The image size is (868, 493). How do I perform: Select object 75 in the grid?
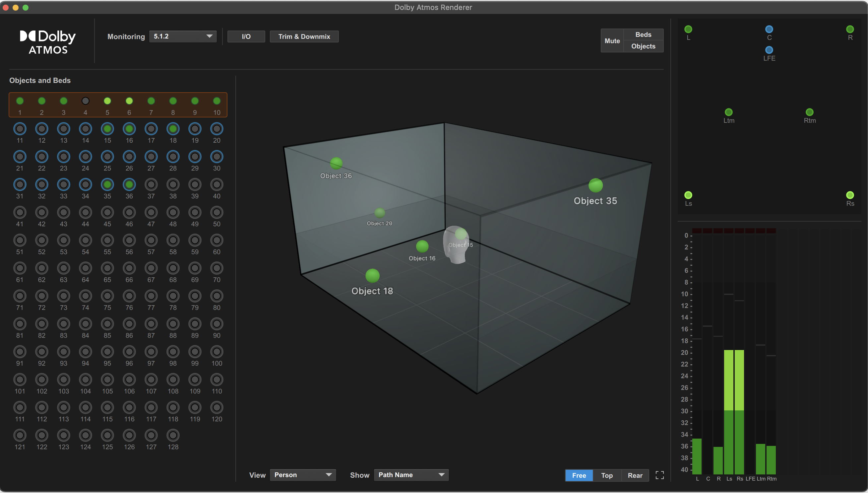(107, 296)
